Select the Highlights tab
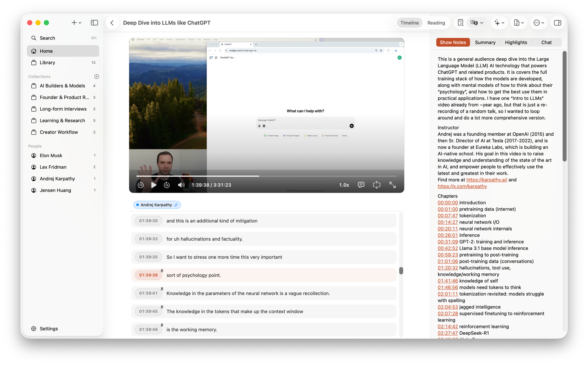The height and width of the screenshot is (365, 588). [x=516, y=42]
